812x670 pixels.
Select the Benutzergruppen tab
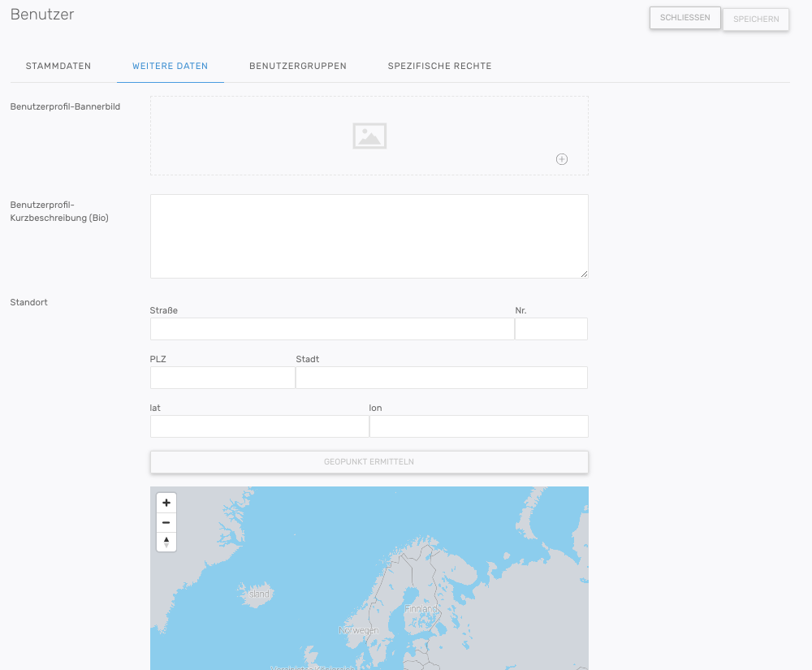[x=298, y=66]
